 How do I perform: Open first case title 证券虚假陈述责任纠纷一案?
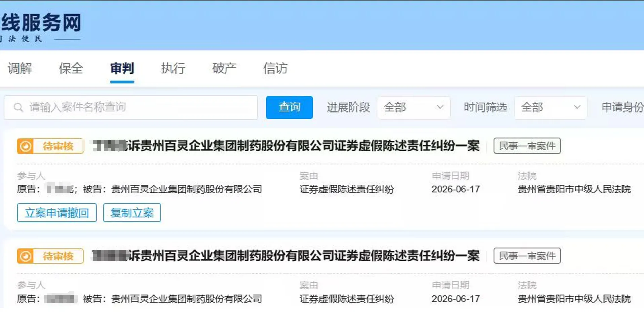tap(286, 146)
